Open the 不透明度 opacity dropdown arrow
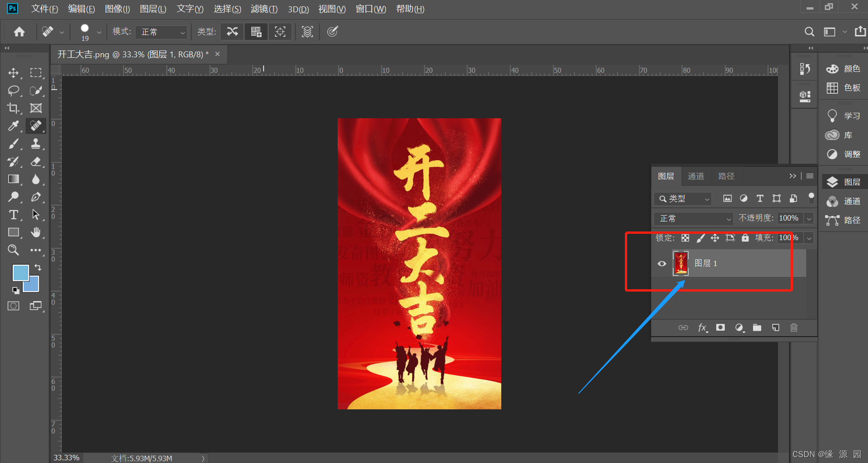 [809, 219]
